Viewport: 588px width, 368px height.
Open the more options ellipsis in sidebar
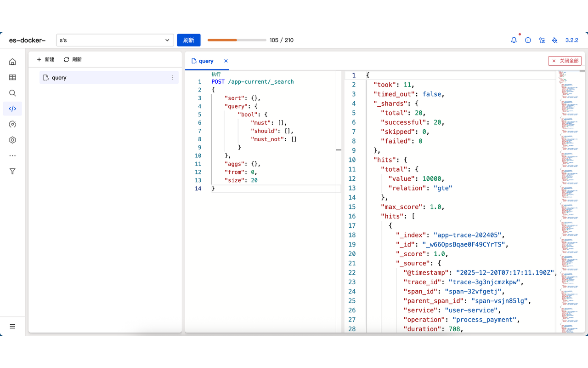[x=12, y=155]
